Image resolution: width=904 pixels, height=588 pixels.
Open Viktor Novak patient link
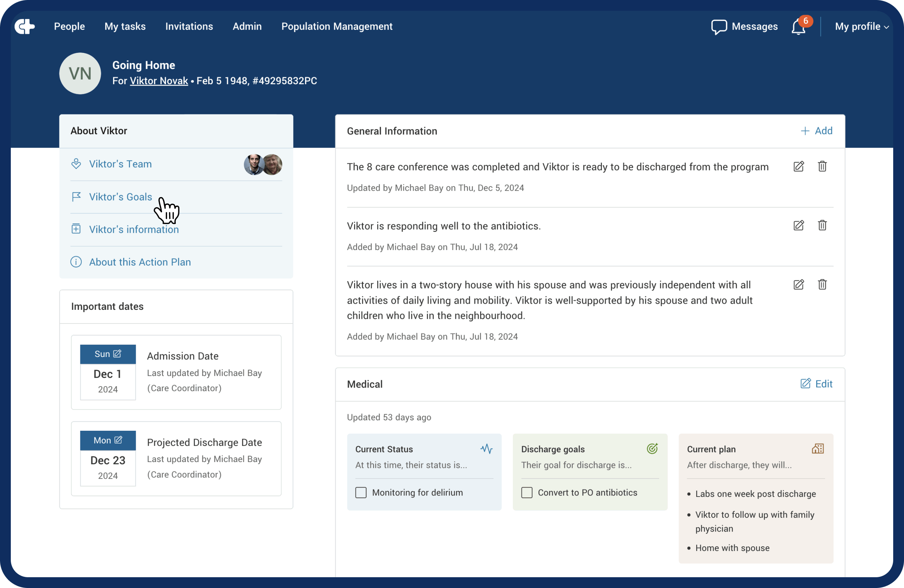pyautogui.click(x=159, y=81)
